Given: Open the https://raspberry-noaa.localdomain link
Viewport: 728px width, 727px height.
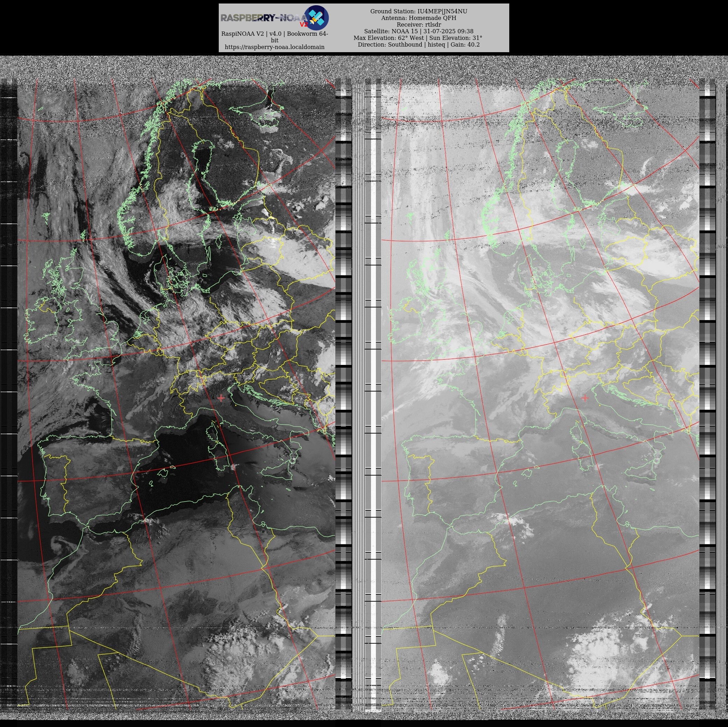Looking at the screenshot, I should (x=275, y=47).
